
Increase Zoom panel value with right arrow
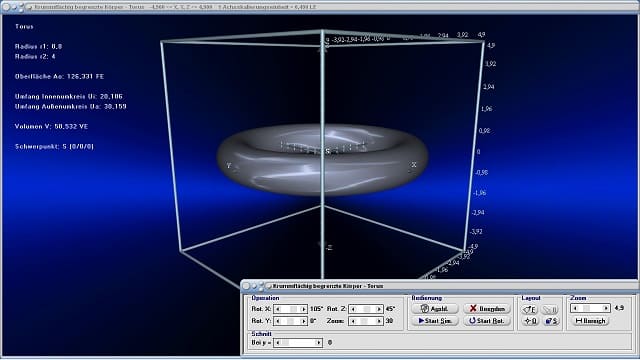(x=606, y=308)
